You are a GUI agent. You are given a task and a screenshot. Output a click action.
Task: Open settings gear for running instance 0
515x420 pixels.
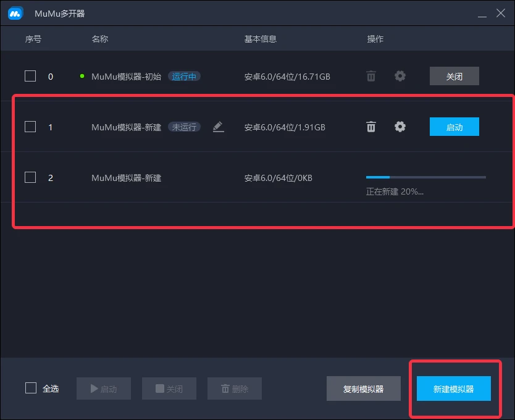[x=400, y=76]
